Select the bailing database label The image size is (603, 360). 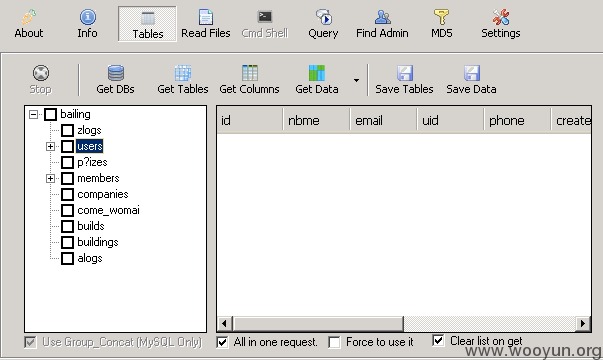click(75, 114)
